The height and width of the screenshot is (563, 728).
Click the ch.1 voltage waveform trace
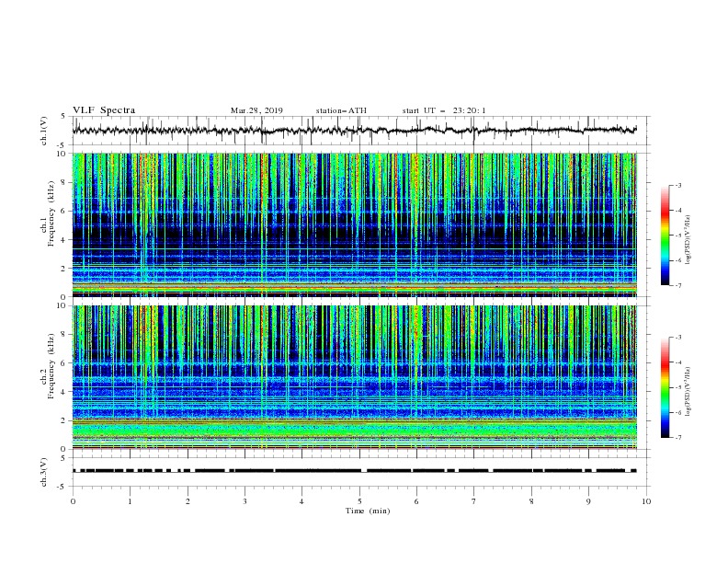pyautogui.click(x=354, y=130)
